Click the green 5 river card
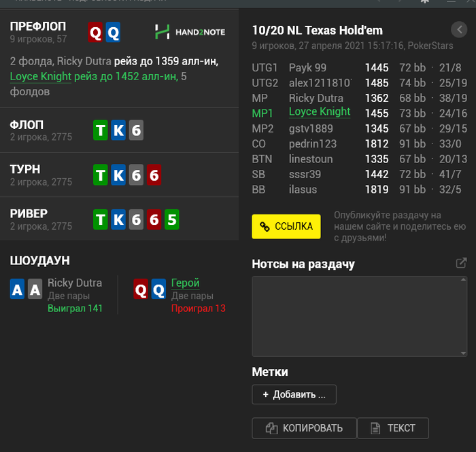 (x=172, y=220)
